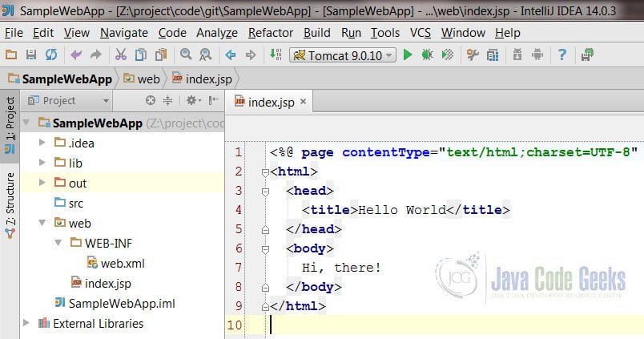The image size is (644, 339).
Task: Collapse the WEB-INF folder
Action: point(58,243)
